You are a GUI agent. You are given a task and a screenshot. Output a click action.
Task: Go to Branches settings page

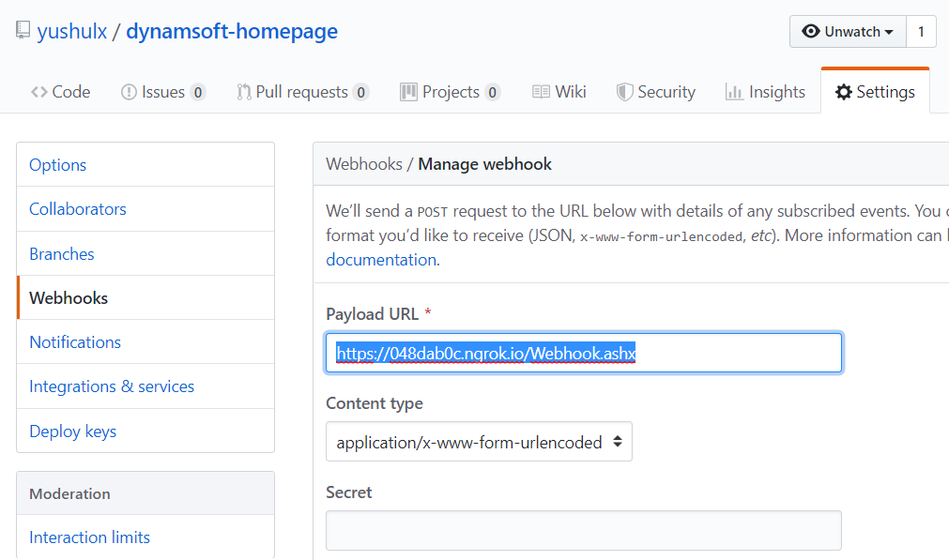(x=62, y=254)
